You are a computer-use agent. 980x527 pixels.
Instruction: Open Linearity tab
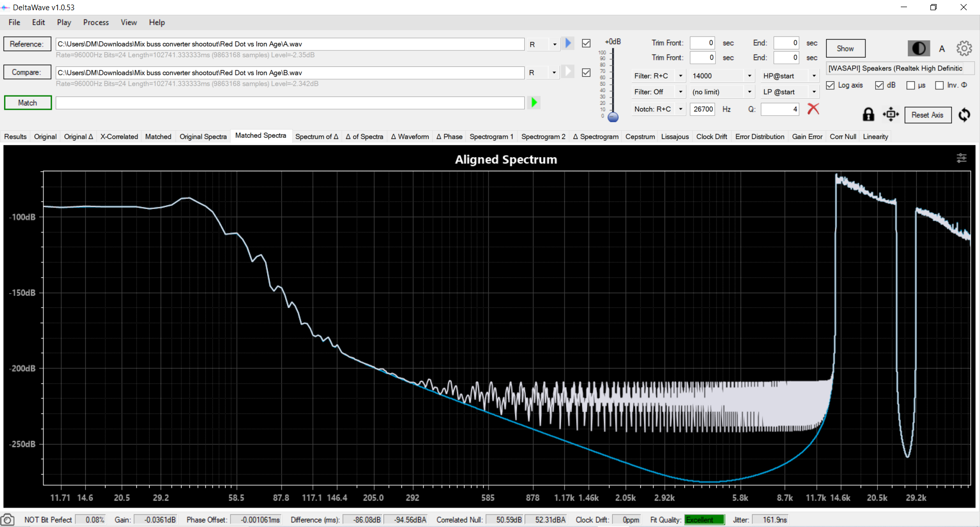click(876, 136)
